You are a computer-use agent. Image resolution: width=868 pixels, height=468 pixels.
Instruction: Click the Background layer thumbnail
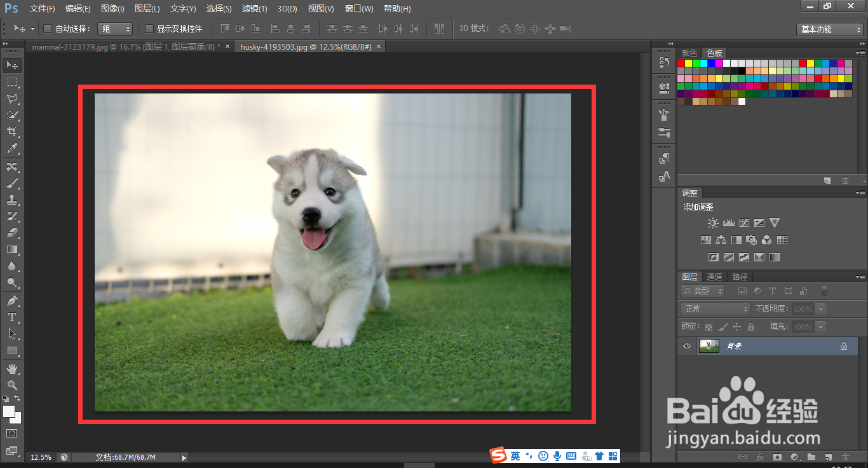(709, 346)
